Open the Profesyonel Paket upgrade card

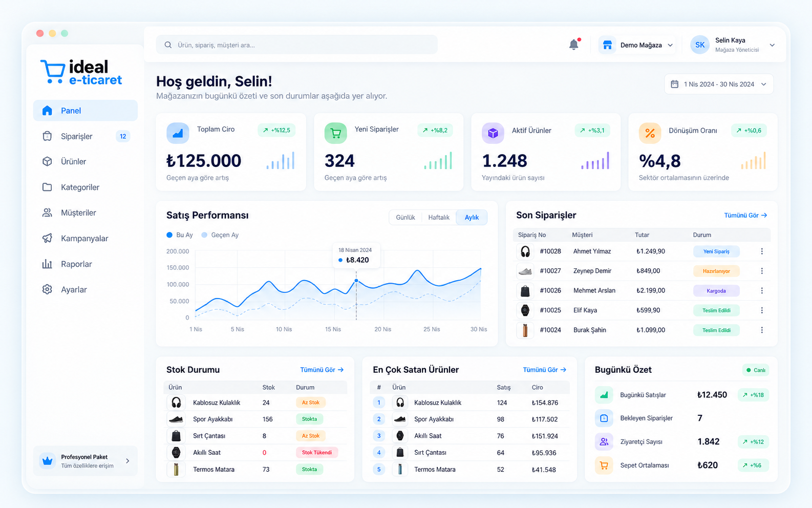86,461
